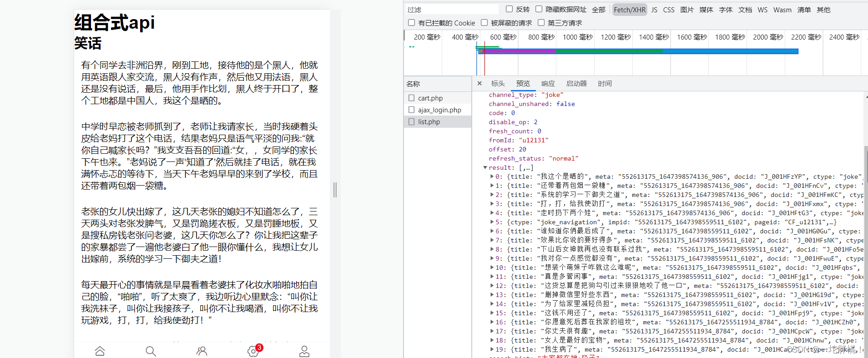Click the channel_type "joke" property
The height and width of the screenshot is (358, 868).
pos(526,95)
